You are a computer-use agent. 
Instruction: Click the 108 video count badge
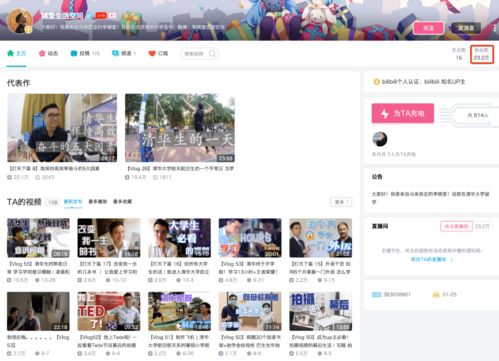coord(53,202)
